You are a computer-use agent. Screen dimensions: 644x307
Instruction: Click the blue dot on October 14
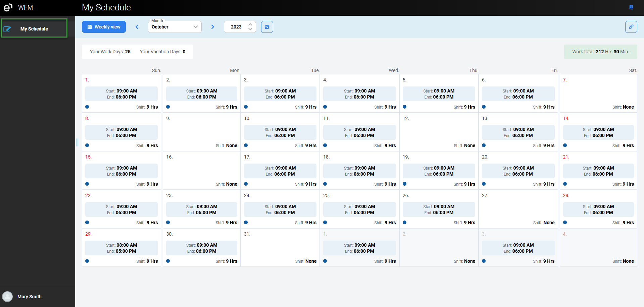tap(565, 145)
